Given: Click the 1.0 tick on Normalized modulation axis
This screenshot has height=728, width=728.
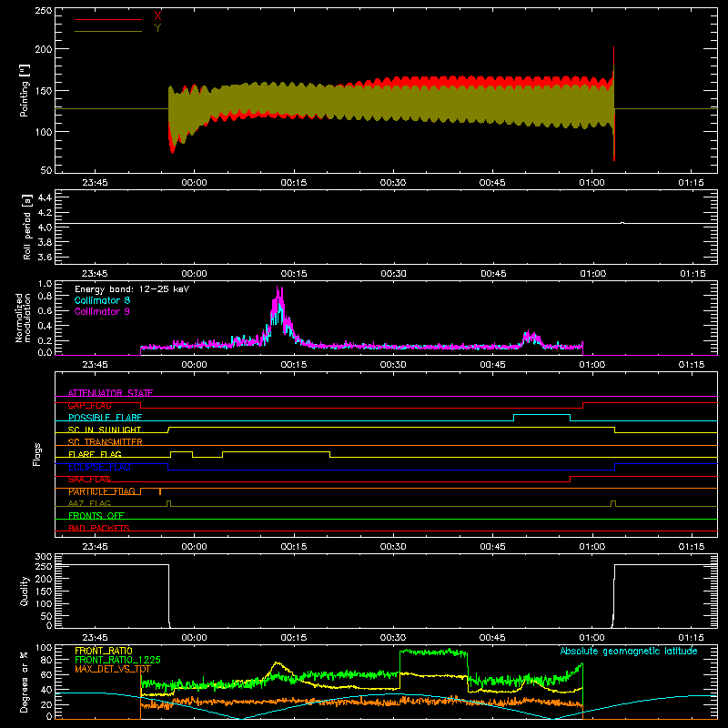Looking at the screenshot, I should point(45,284).
